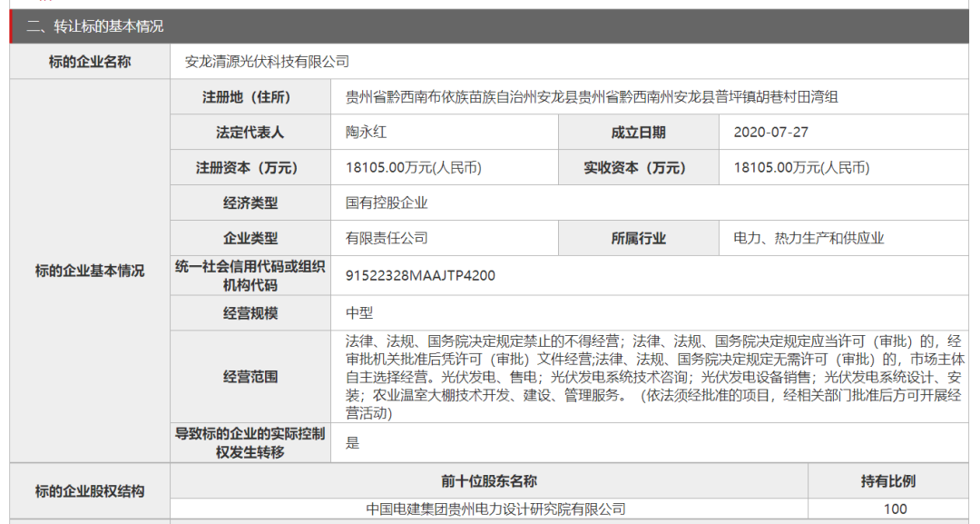The image size is (980, 524).
Task: Click the label 法定代表人
Action: click(250, 133)
